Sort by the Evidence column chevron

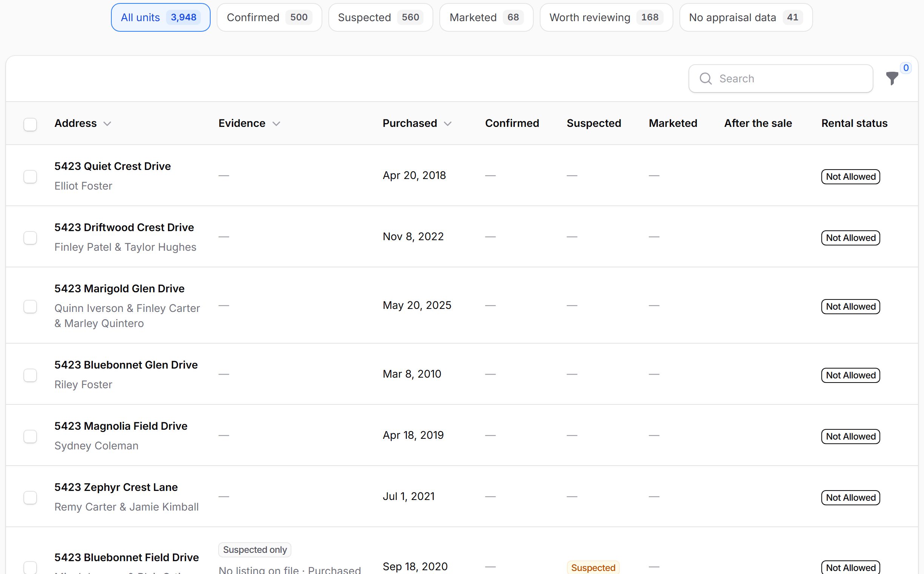coord(276,124)
